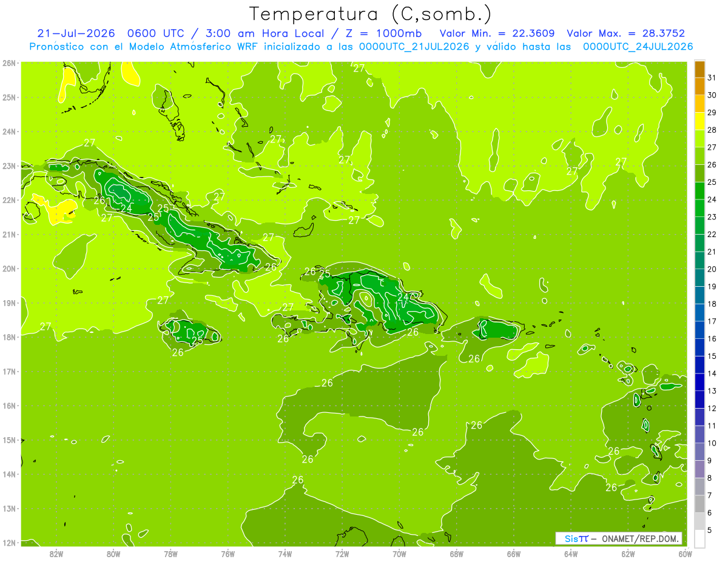Image resolution: width=728 pixels, height=562 pixels.
Task: Click the 25N latitude axis label
Action: point(8,97)
